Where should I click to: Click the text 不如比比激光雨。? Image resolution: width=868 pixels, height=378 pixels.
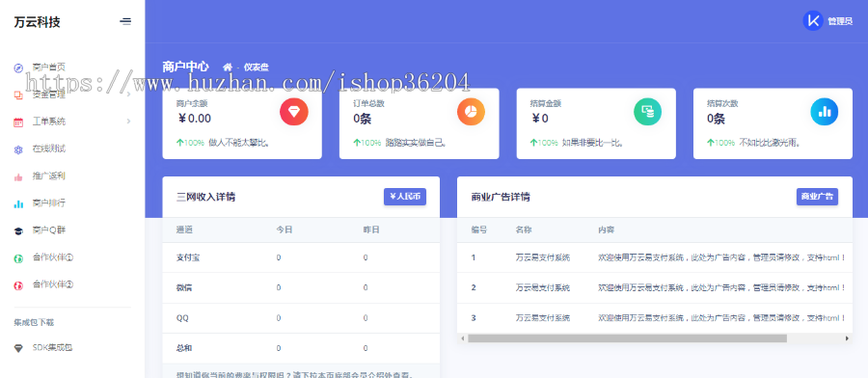[770, 143]
